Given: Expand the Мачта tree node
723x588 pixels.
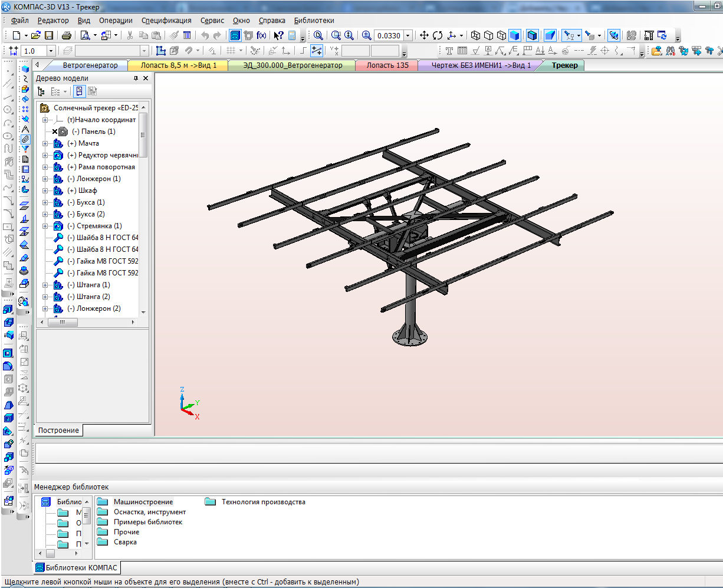Looking at the screenshot, I should click(45, 143).
